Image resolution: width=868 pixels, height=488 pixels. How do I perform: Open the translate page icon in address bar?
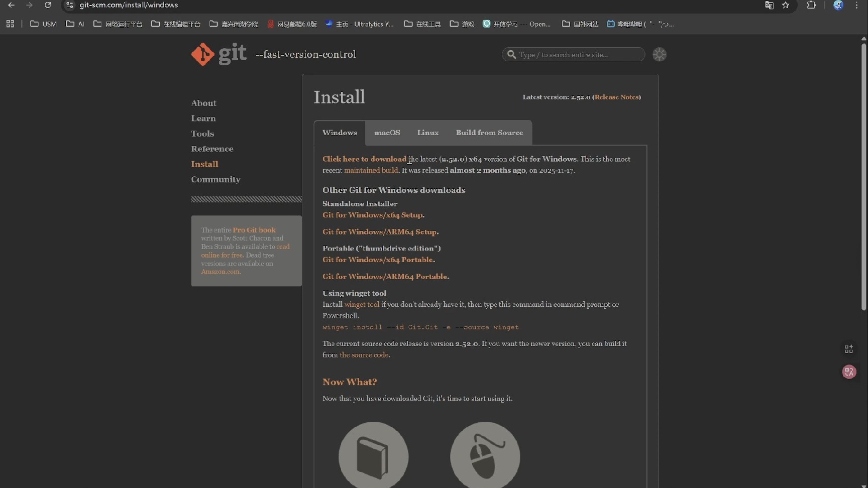point(769,5)
